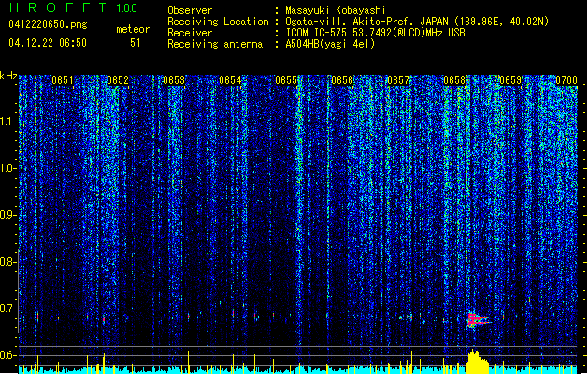Click the 0.7 kHz axis label
This screenshot has height=374, width=588.
pyautogui.click(x=8, y=309)
